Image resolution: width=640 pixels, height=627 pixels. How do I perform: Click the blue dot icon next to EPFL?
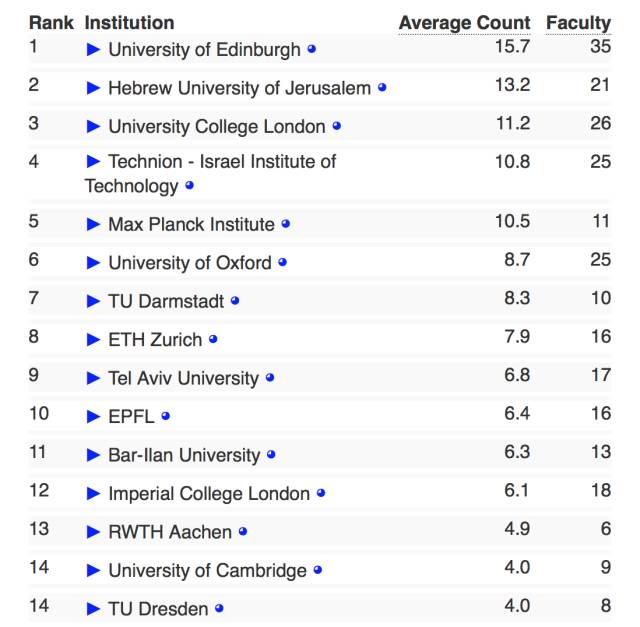(166, 416)
